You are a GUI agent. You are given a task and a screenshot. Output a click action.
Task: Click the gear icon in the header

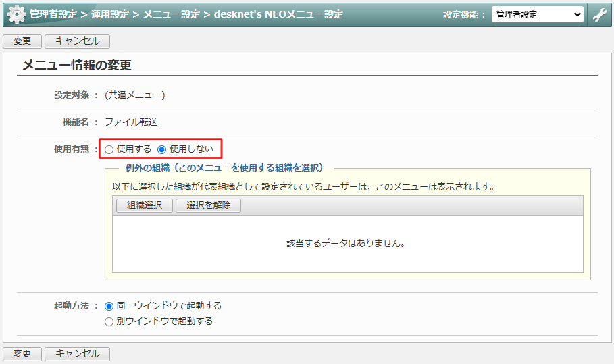(x=16, y=14)
